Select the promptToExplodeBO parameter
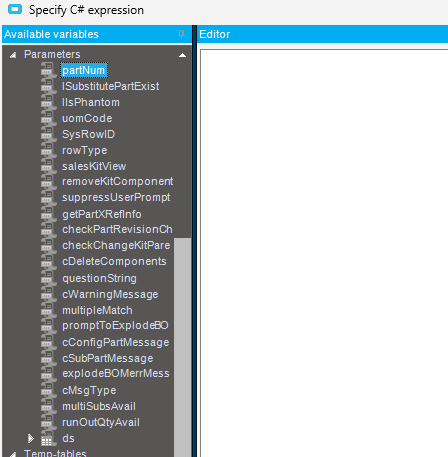This screenshot has width=448, height=457. tap(115, 326)
